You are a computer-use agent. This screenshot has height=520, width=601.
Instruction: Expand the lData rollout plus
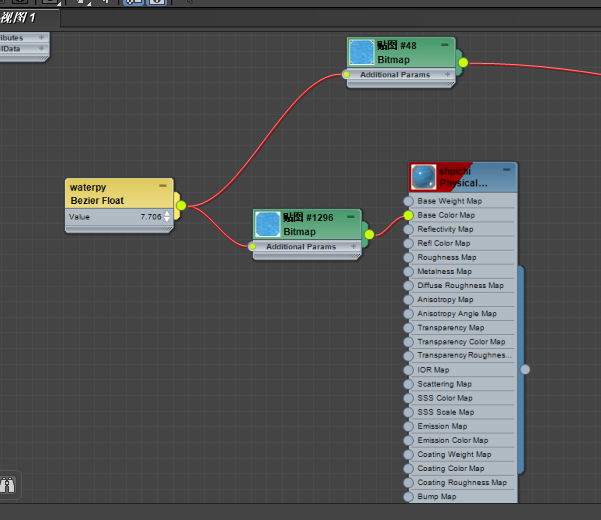(41, 48)
